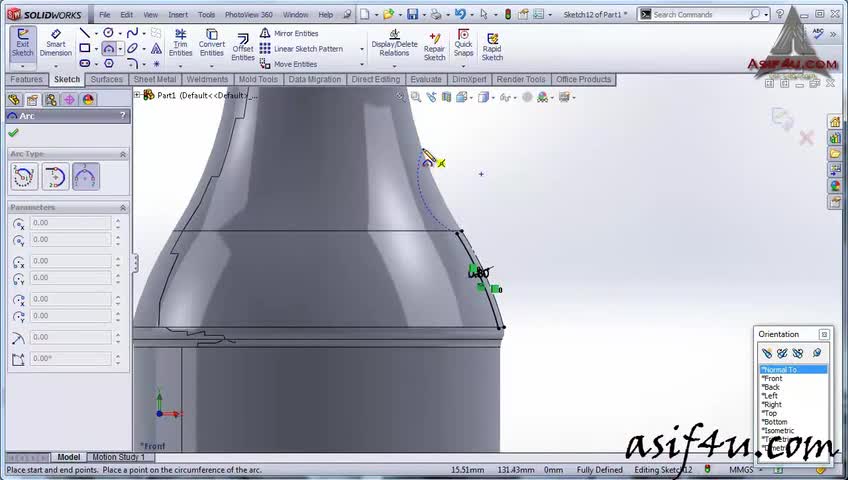Open the Display Style view icon

[x=483, y=97]
